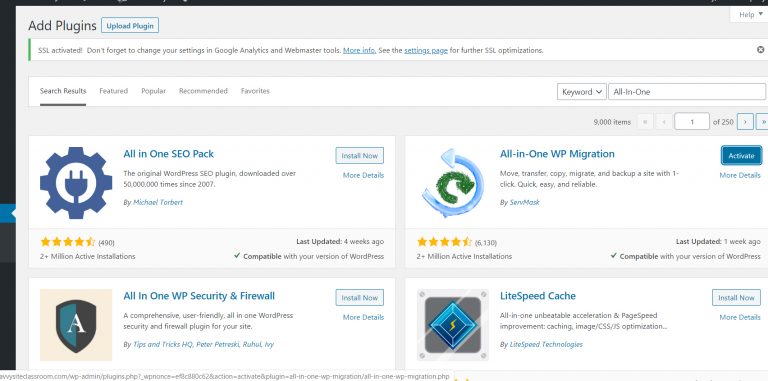The width and height of the screenshot is (768, 381).
Task: Click the 9,000 items count text
Action: [612, 122]
